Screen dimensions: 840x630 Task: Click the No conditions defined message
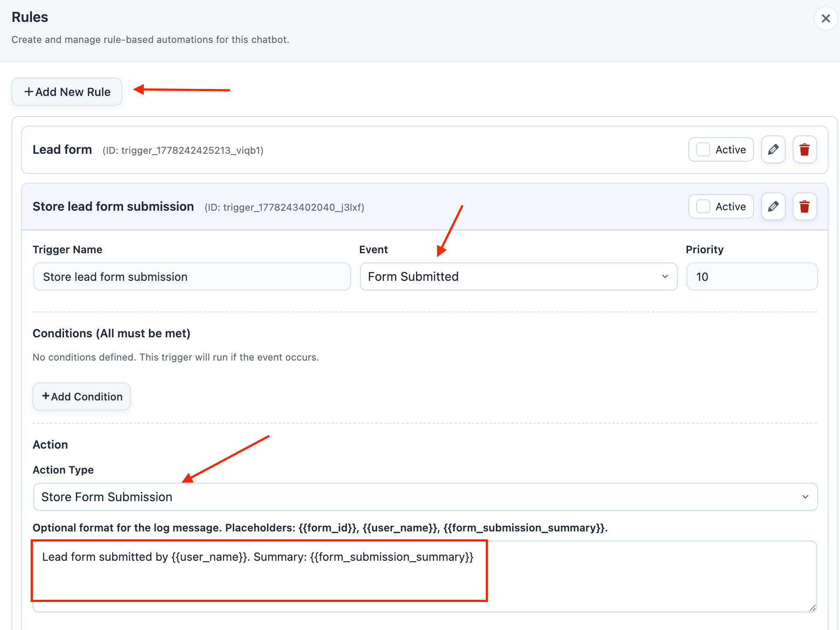coord(176,357)
